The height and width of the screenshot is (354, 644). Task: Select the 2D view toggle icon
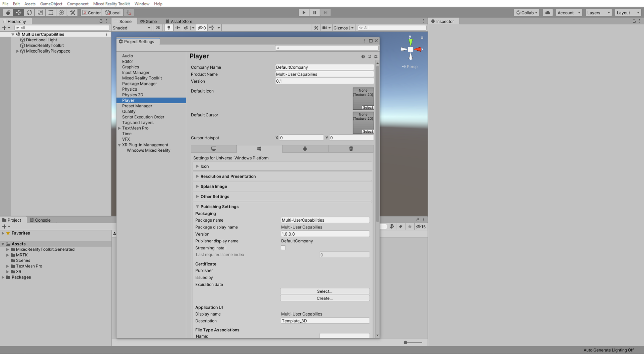click(158, 27)
